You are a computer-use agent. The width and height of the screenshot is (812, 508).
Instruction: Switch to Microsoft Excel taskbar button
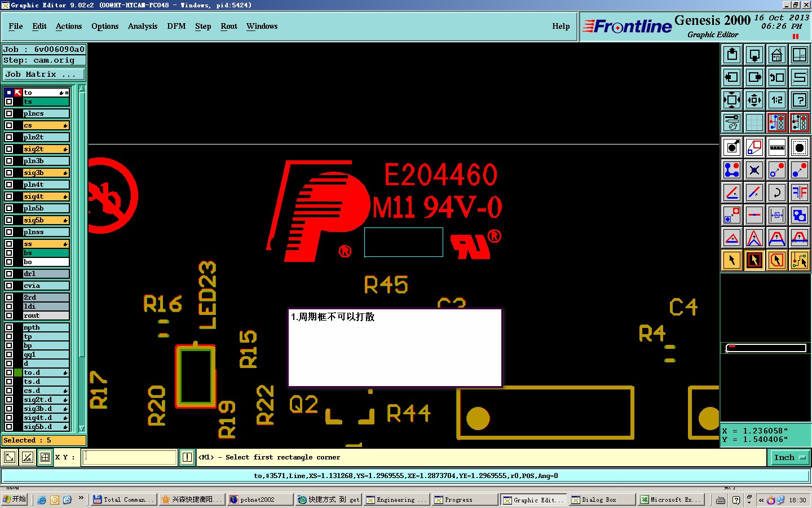670,500
